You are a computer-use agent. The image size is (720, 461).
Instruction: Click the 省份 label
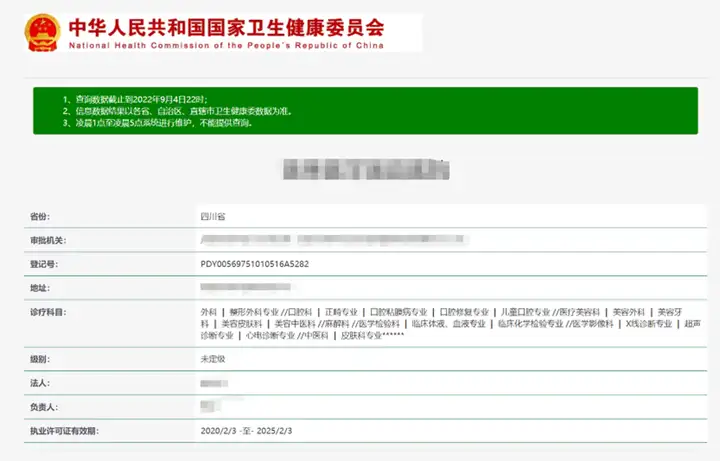[x=40, y=216]
